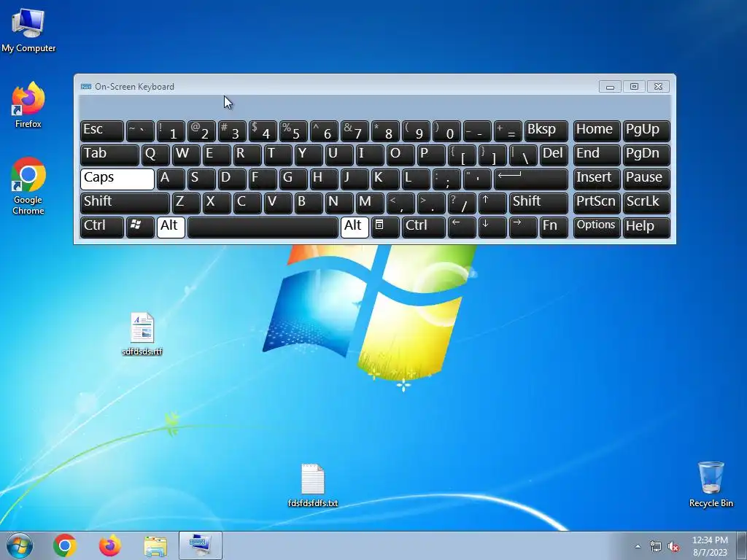Toggle the ScrLk key
Viewport: 747px width, 560px height.
(646, 203)
